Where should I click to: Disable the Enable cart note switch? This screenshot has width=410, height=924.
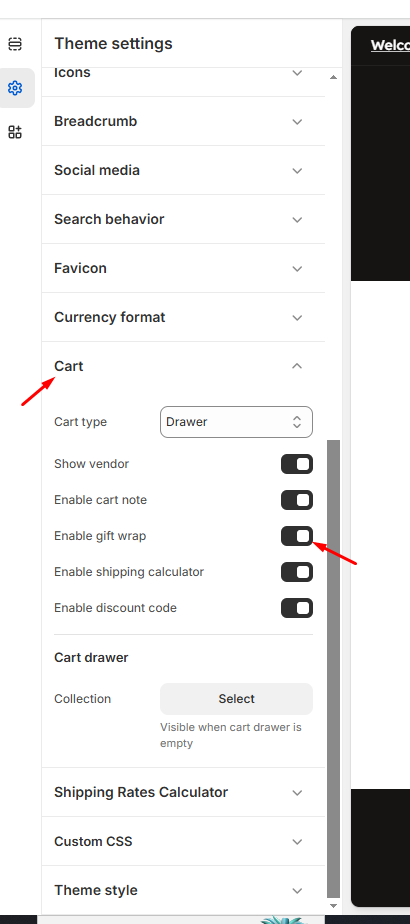point(297,500)
